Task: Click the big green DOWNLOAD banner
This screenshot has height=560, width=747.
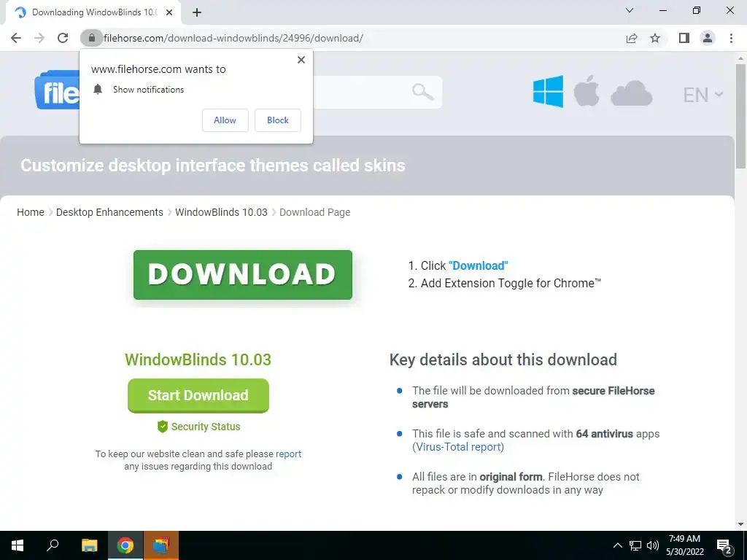Action: point(243,275)
